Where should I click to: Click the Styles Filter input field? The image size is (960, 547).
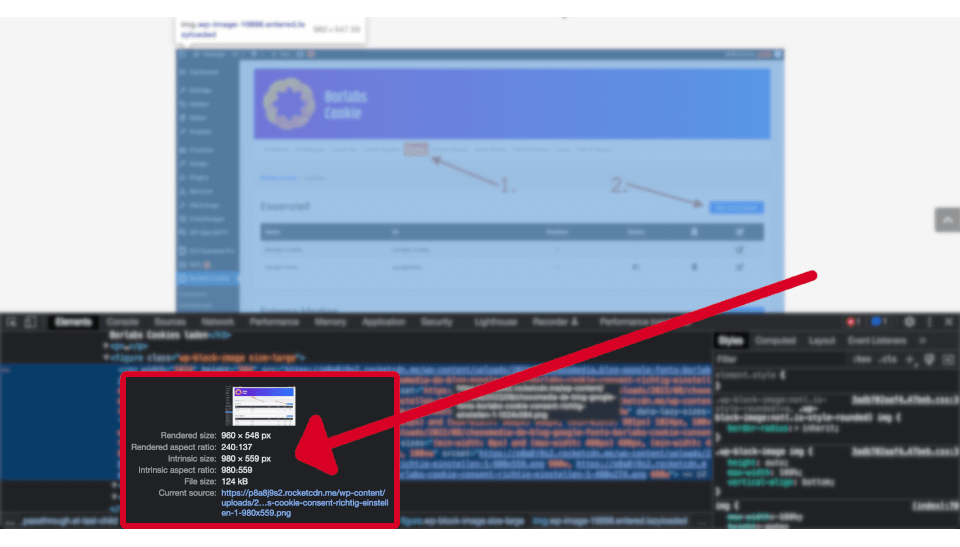coord(781,360)
